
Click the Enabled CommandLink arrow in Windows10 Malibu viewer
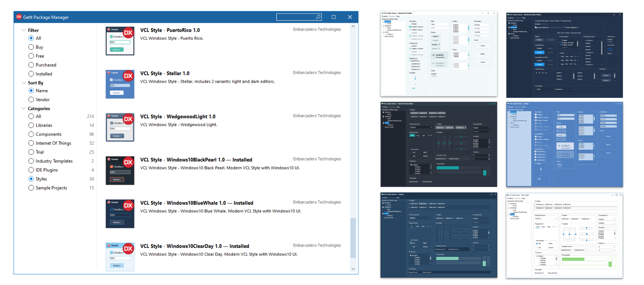(433, 55)
